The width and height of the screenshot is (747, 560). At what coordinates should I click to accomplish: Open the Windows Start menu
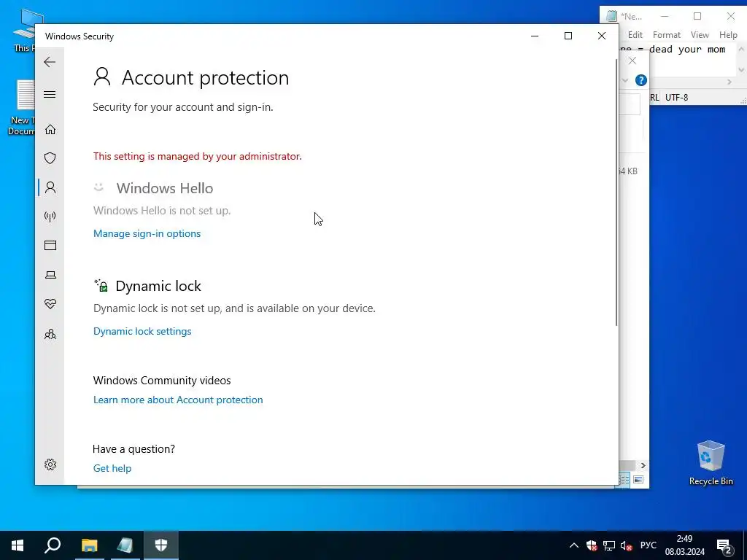click(x=18, y=545)
